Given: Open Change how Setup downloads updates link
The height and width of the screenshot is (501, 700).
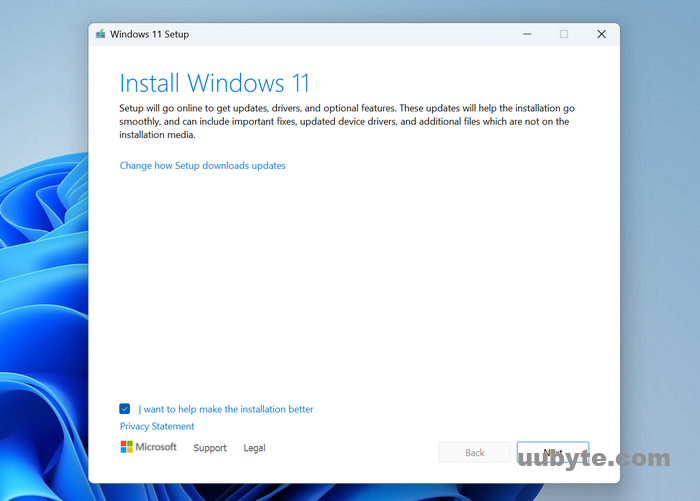Looking at the screenshot, I should click(202, 166).
